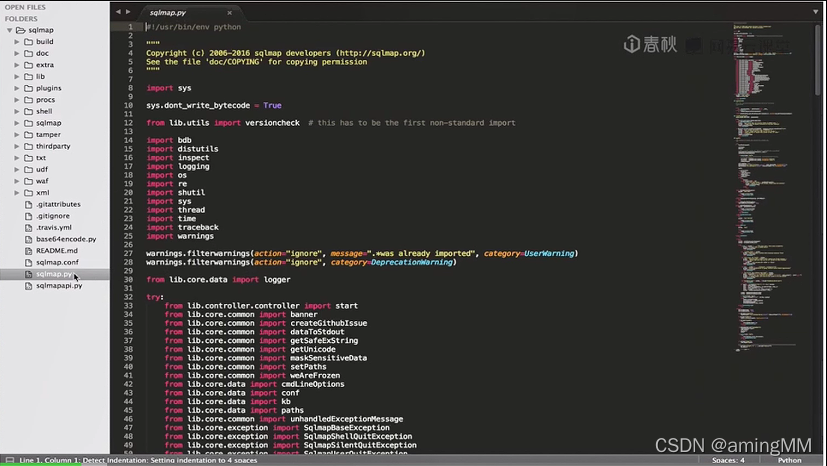The height and width of the screenshot is (466, 827).
Task: Click the thirdparty folder icon
Action: (x=28, y=146)
